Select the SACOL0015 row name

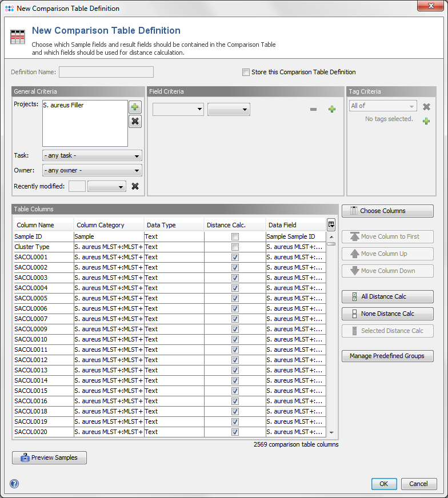click(31, 391)
